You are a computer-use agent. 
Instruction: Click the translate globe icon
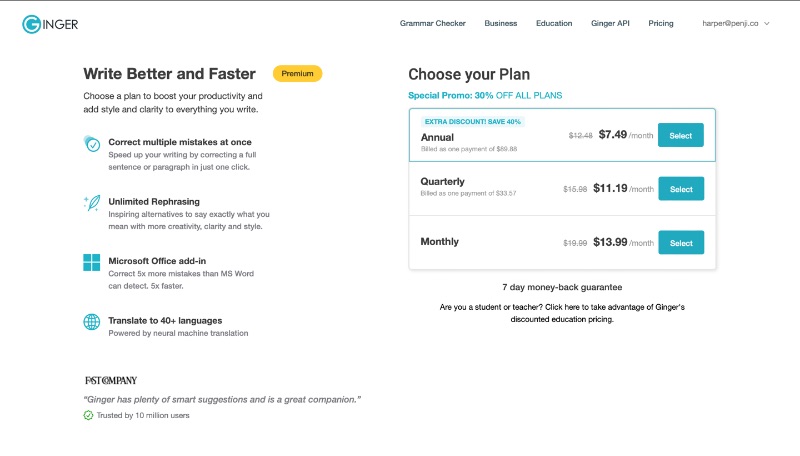(92, 322)
